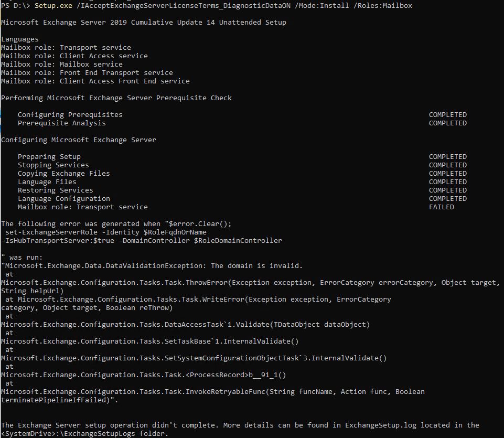The height and width of the screenshot is (438, 504).
Task: Click the 'Configuring Prerequisites' step
Action: [x=70, y=115]
